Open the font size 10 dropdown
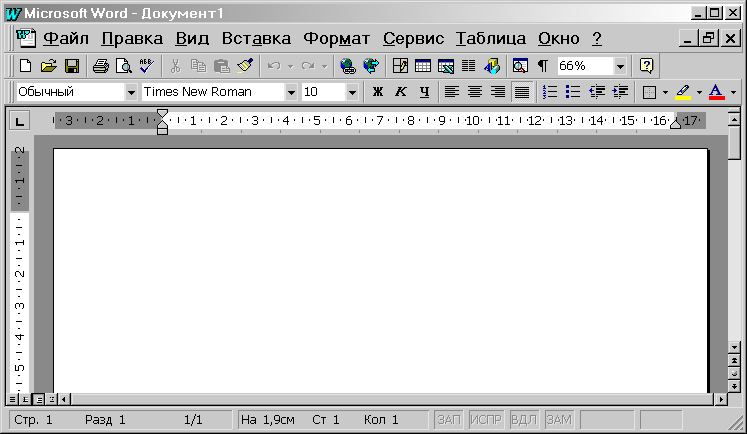Viewport: 747px width, 434px height. [352, 92]
